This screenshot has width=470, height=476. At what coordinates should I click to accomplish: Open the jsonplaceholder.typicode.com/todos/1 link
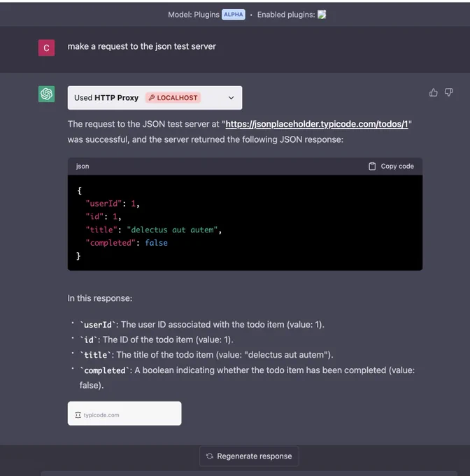(x=317, y=124)
